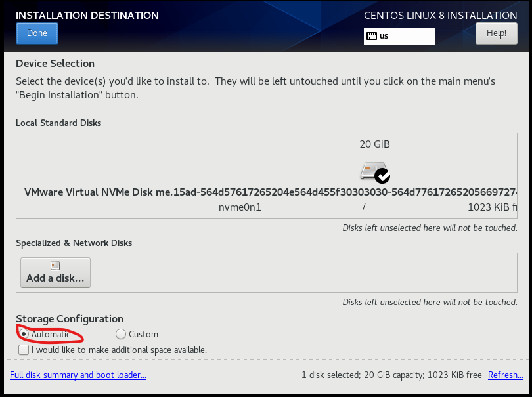This screenshot has height=397, width=532.
Task: Choose the Custom storage configuration radio button
Action: click(121, 334)
